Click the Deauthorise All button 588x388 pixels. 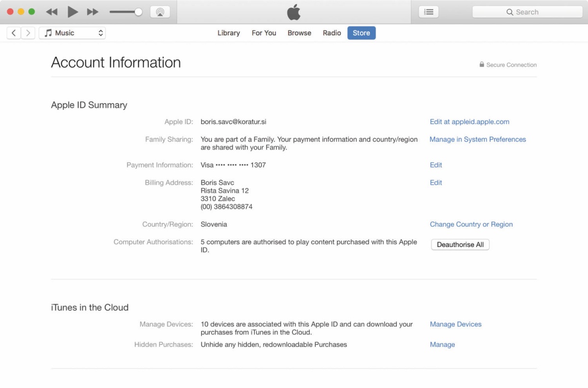pyautogui.click(x=460, y=244)
